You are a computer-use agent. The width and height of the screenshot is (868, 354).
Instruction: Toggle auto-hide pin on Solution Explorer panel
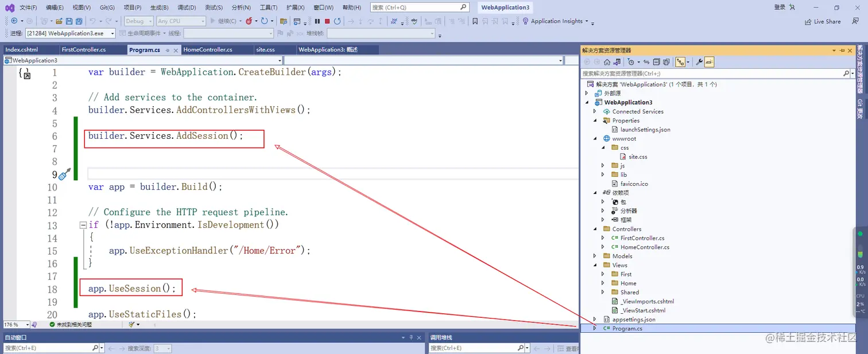(842, 50)
